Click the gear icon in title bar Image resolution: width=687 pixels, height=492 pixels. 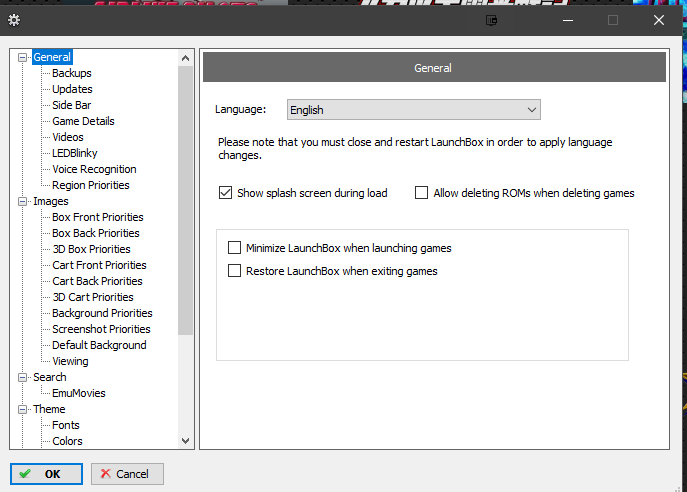click(14, 20)
